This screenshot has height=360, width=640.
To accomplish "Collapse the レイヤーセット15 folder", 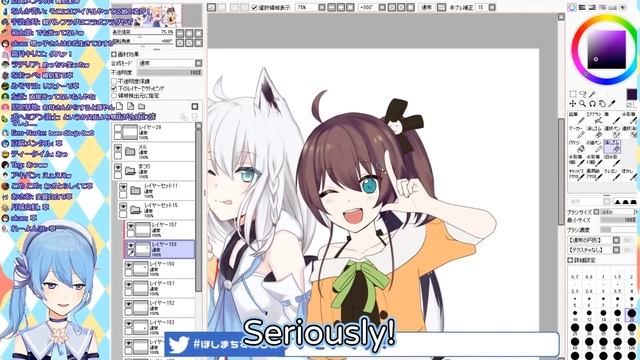I will click(x=136, y=210).
